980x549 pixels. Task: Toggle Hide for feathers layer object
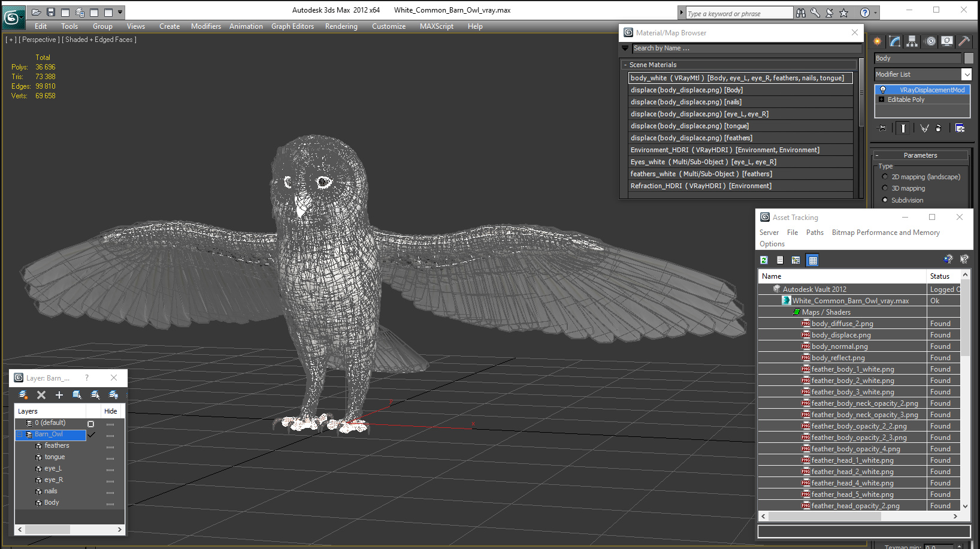pos(110,447)
